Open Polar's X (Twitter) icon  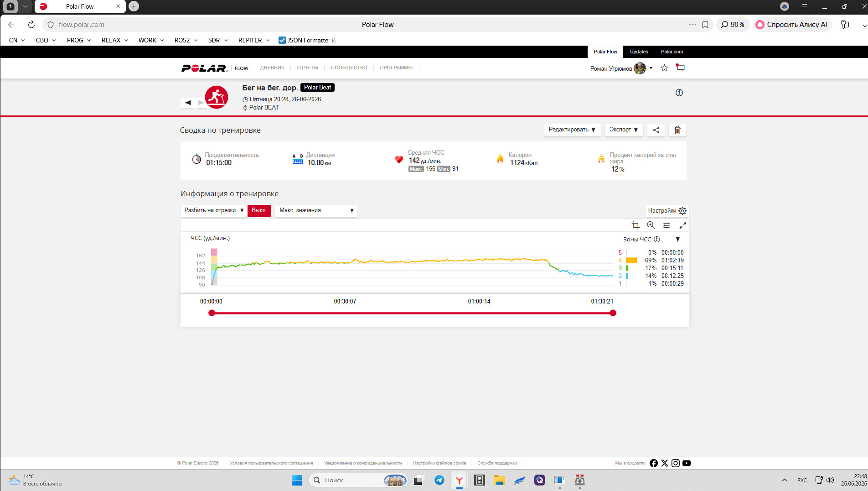[x=665, y=463]
